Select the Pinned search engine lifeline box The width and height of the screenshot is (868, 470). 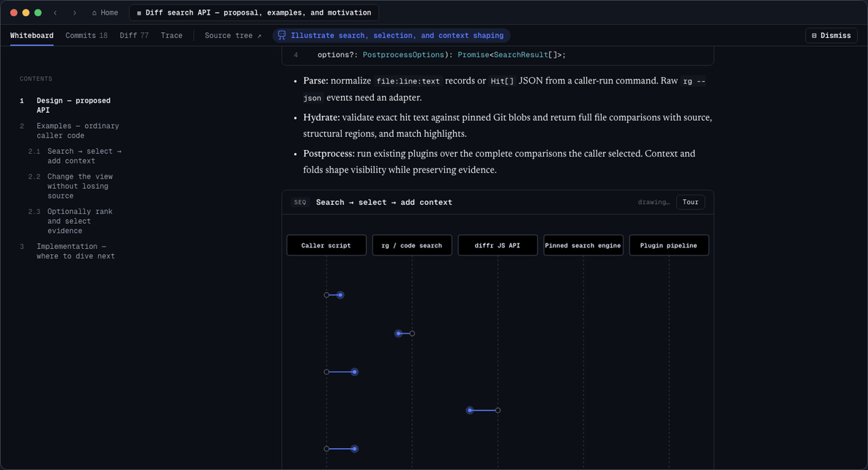coord(583,245)
